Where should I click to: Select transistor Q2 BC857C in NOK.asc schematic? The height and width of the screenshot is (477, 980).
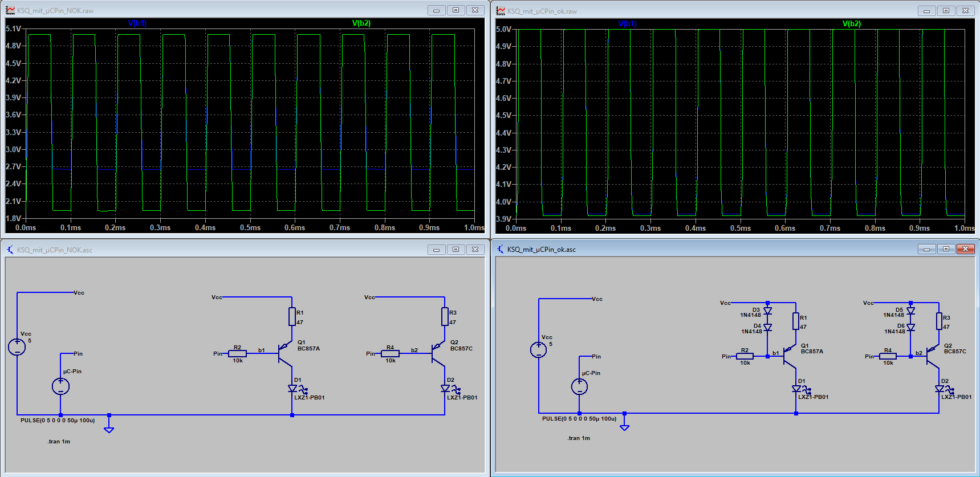pos(438,353)
